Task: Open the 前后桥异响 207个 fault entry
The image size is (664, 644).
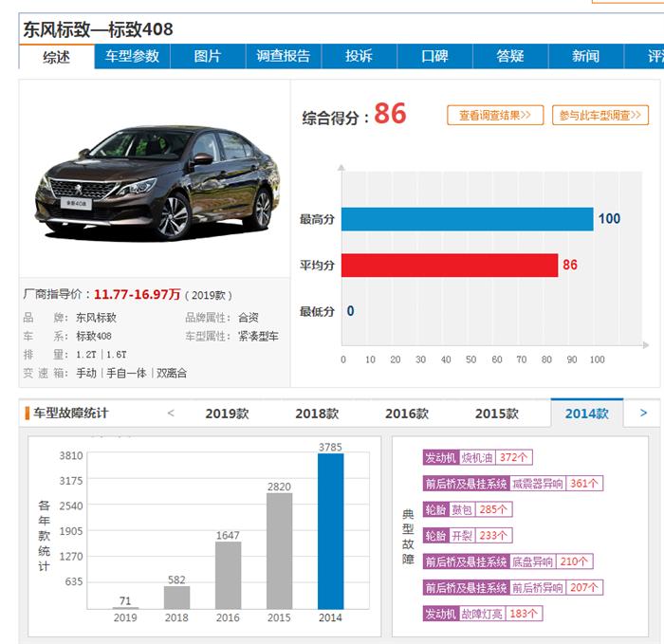Action: tap(512, 587)
